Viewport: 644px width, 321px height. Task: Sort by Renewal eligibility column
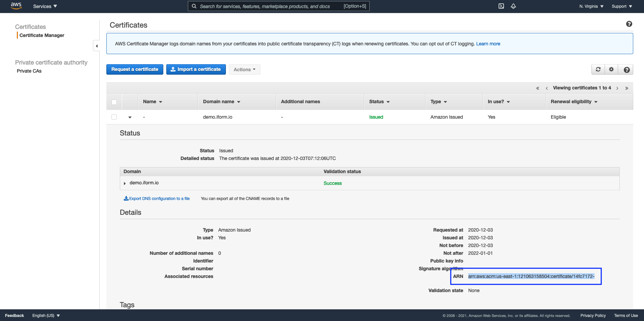[x=574, y=102]
